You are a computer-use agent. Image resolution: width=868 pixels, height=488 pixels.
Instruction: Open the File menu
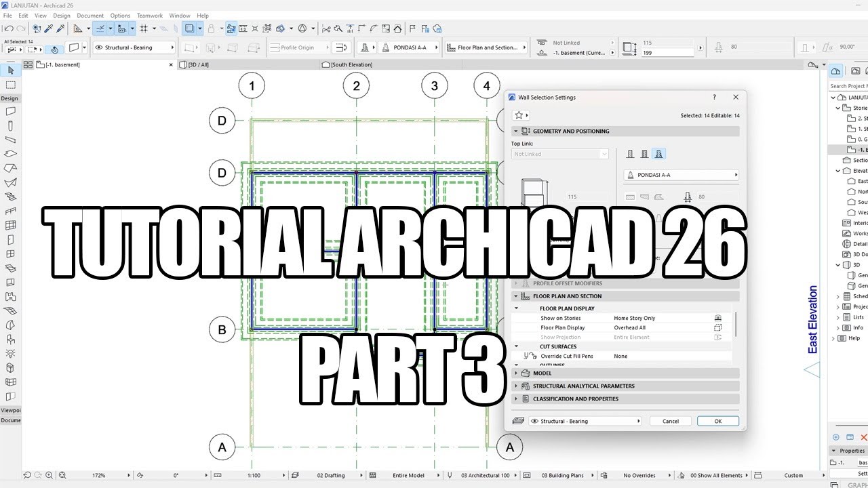click(7, 15)
